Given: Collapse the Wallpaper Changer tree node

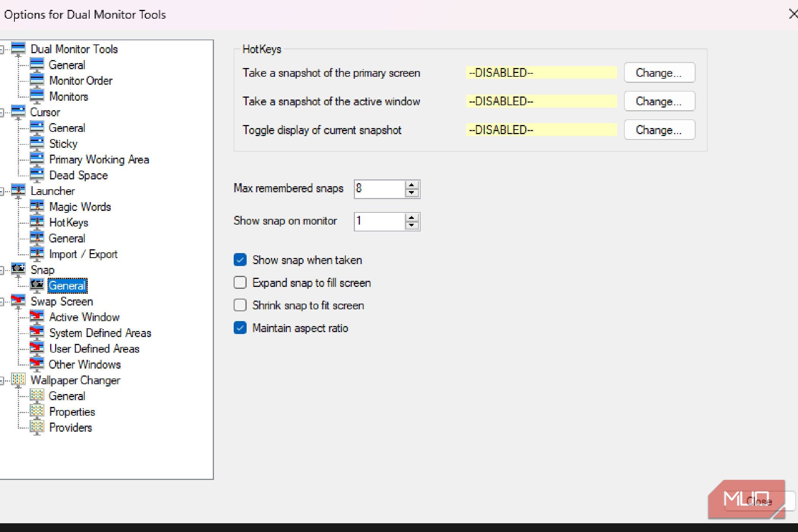Looking at the screenshot, I should click(x=2, y=380).
